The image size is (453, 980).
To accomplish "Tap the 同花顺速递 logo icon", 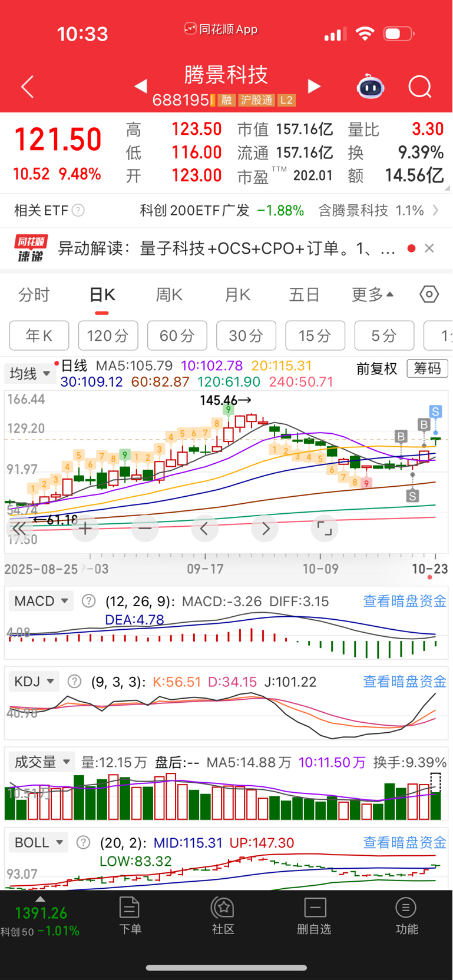I will tap(31, 248).
